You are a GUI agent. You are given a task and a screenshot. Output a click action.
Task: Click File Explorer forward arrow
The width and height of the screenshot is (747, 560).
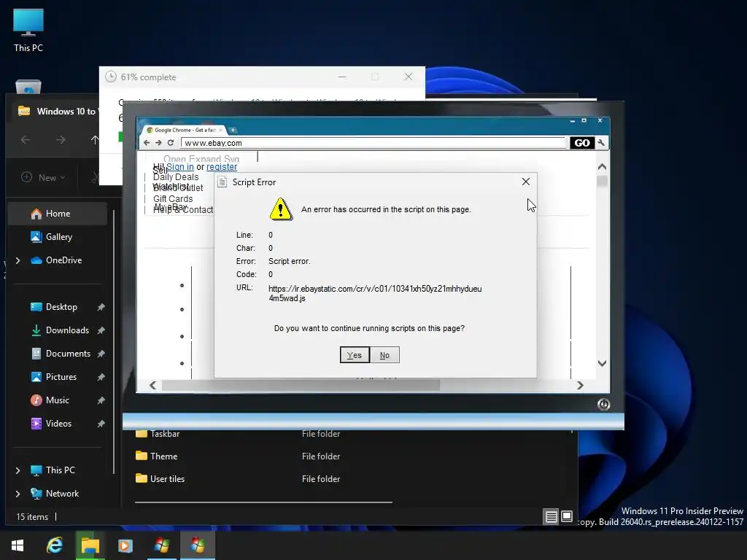point(61,139)
